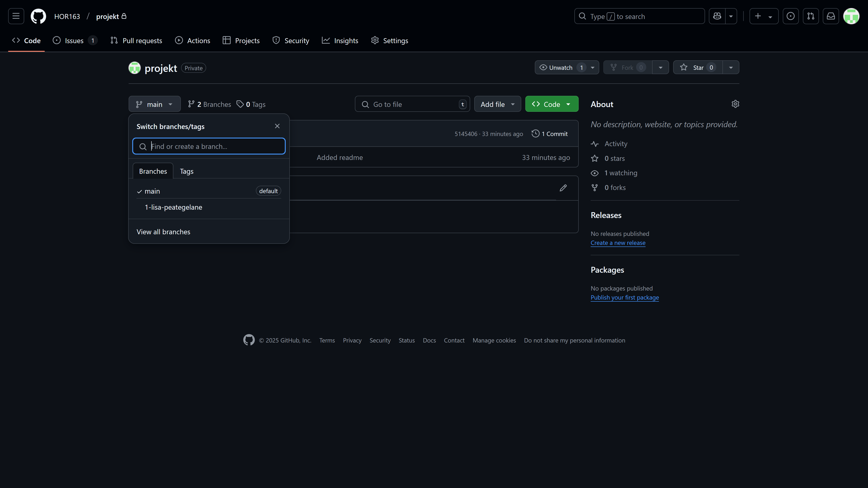The height and width of the screenshot is (488, 868).
Task: Open the Added readme commit message
Action: 340,157
